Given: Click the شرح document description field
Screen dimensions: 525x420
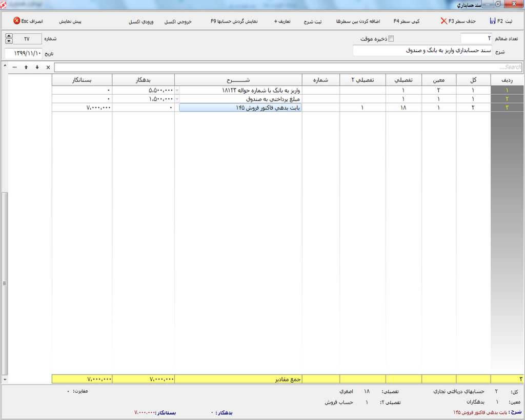Looking at the screenshot, I should click(422, 51).
